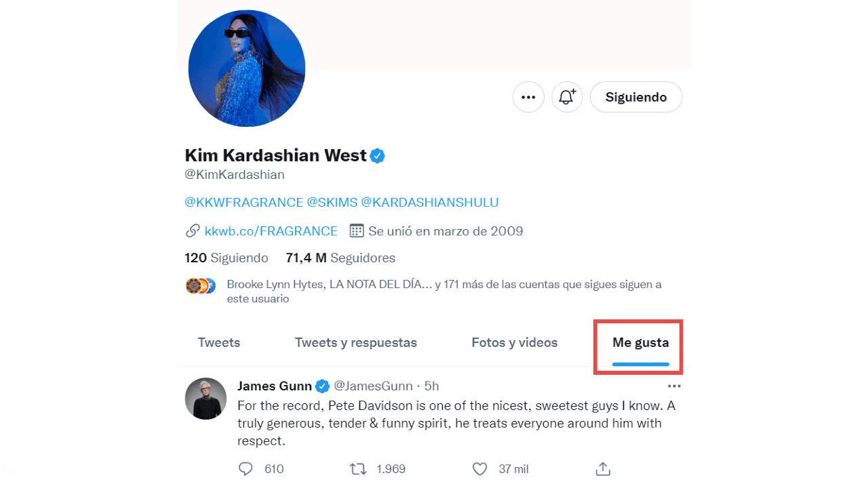Share James Gunn's tweet
This screenshot has height=488, width=868.
(602, 468)
